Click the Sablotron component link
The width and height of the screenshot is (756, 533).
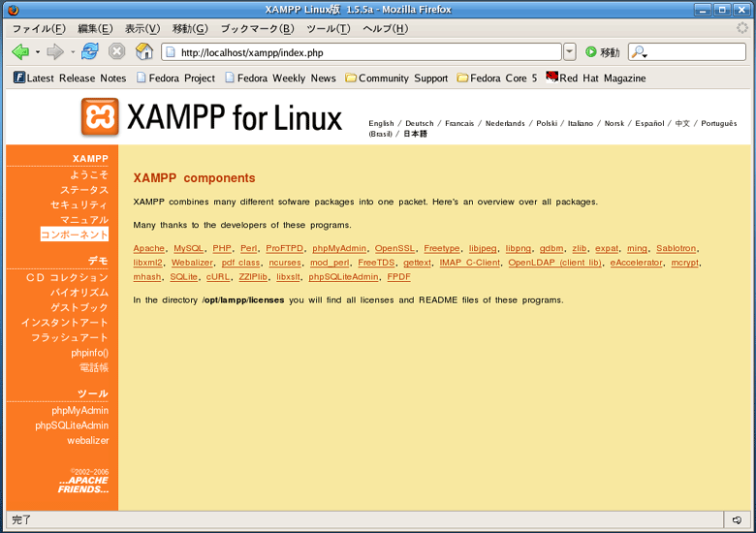pos(676,248)
